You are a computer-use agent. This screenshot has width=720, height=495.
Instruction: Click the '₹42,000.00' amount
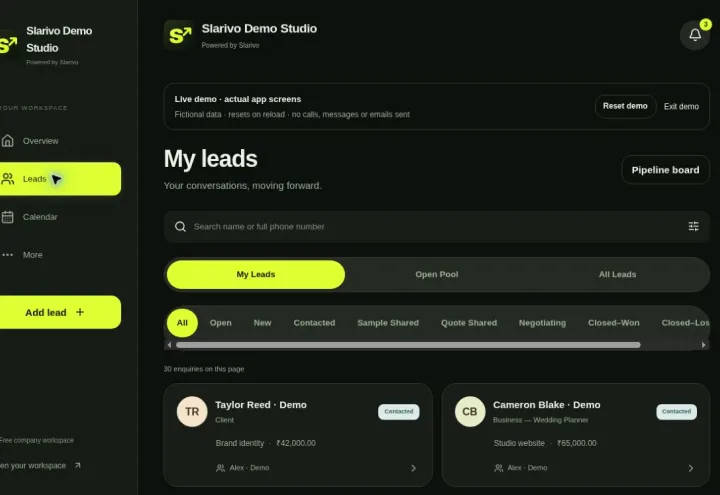[x=296, y=443]
